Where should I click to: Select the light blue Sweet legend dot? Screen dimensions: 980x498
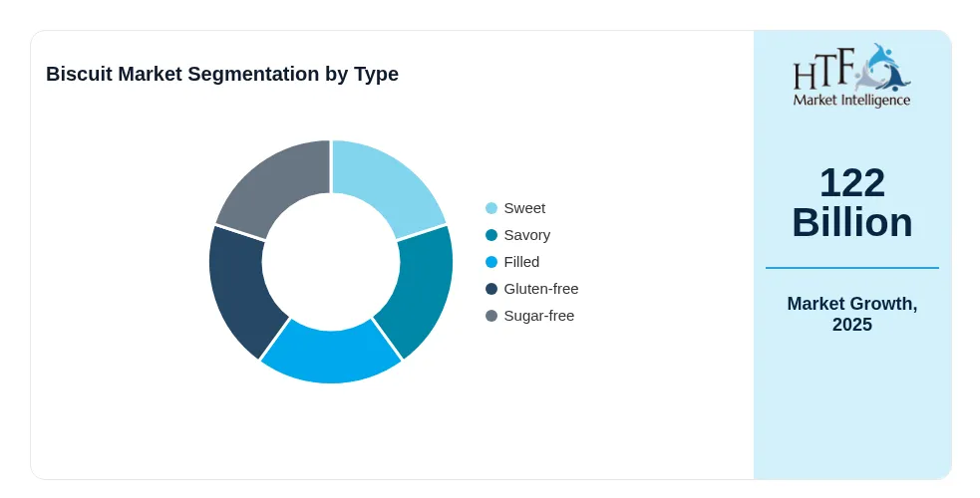pos(491,208)
